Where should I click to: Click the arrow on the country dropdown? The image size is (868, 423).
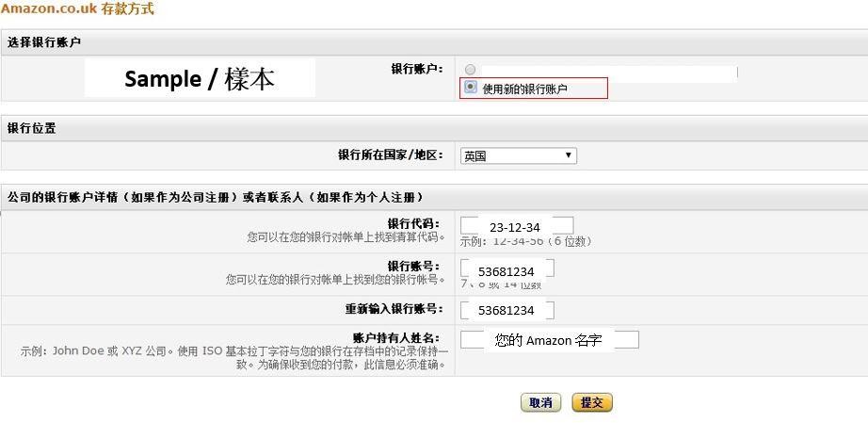[x=569, y=155]
